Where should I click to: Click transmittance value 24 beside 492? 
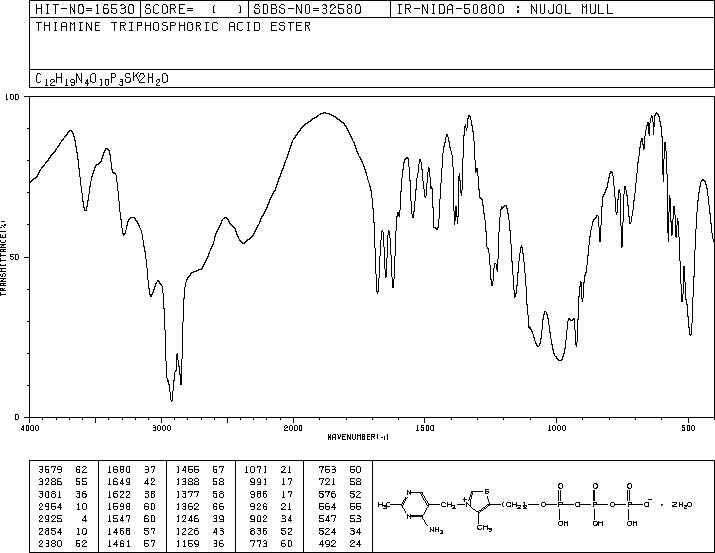click(355, 544)
